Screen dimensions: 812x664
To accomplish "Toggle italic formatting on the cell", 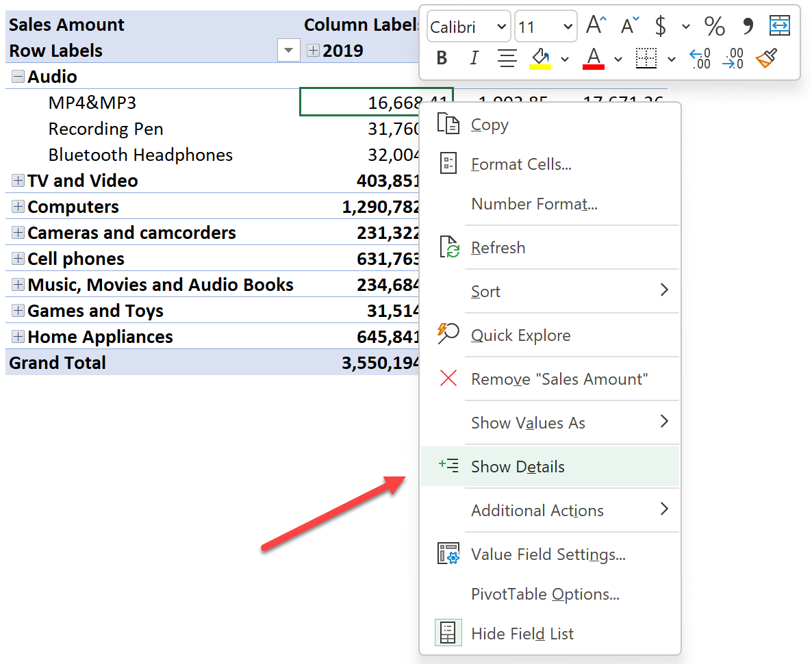I will pyautogui.click(x=474, y=58).
